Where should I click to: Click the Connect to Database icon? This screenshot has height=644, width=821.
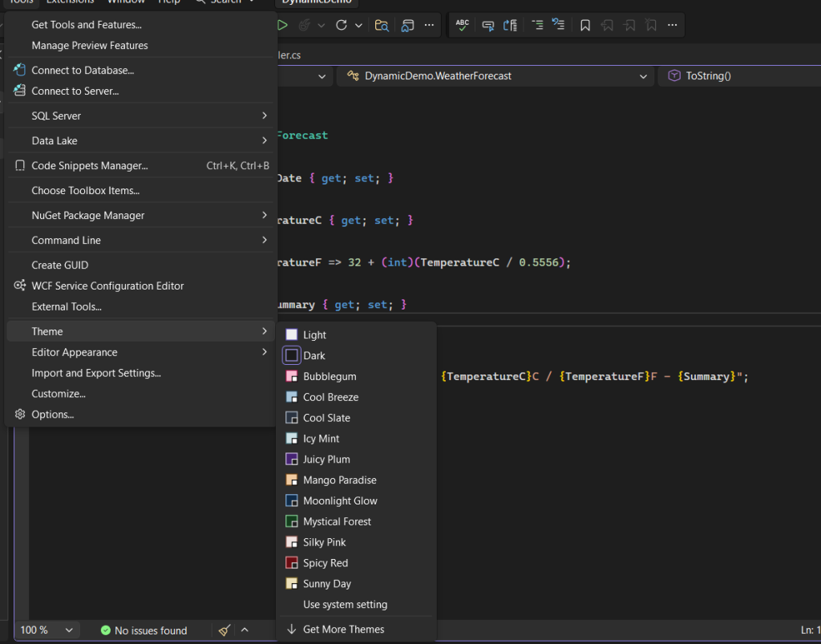(19, 70)
